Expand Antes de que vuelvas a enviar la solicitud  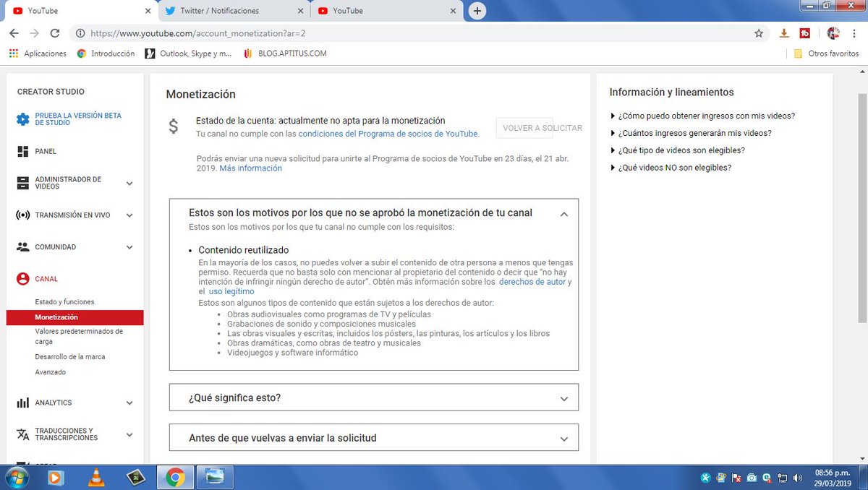(374, 438)
